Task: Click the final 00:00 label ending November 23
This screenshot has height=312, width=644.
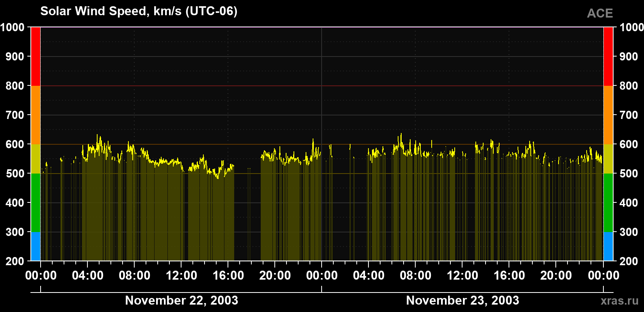Action: point(603,276)
